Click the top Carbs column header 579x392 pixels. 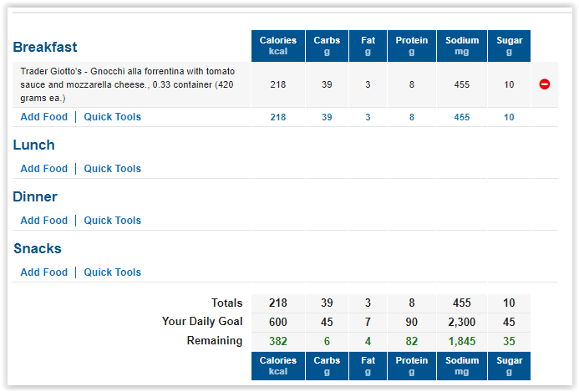tap(327, 46)
